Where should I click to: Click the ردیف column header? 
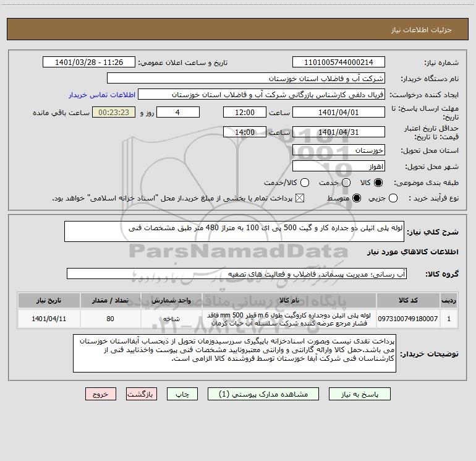[449, 301]
